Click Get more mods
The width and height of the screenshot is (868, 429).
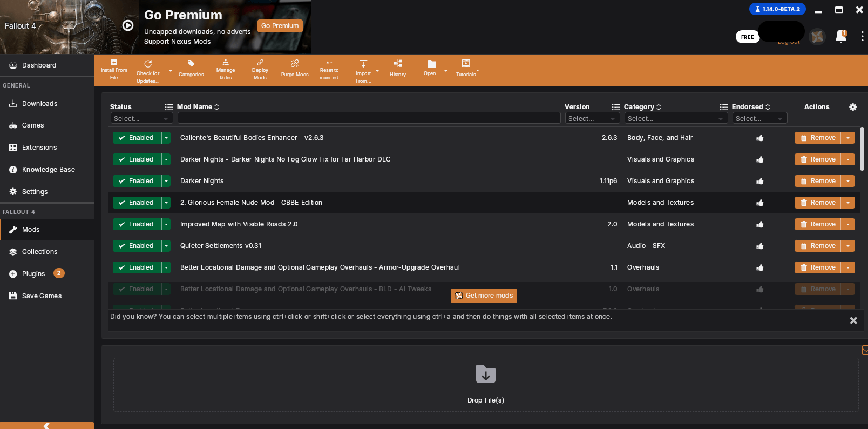[x=484, y=296]
